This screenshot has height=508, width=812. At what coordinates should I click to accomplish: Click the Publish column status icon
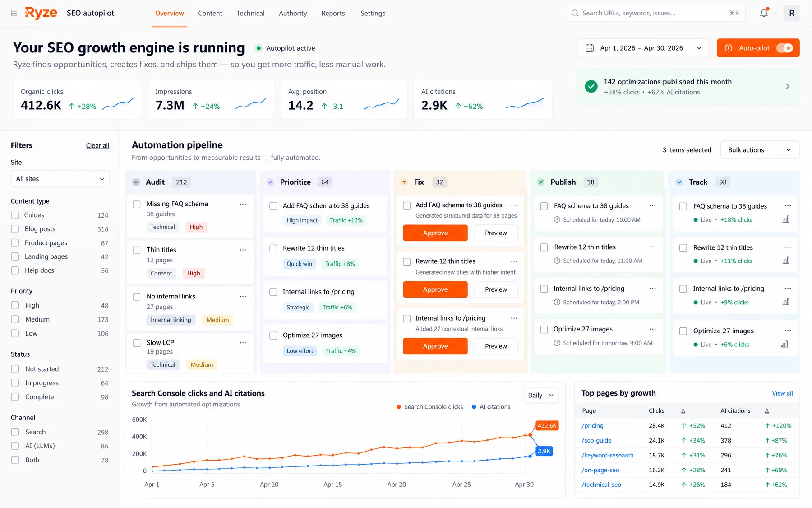click(540, 182)
